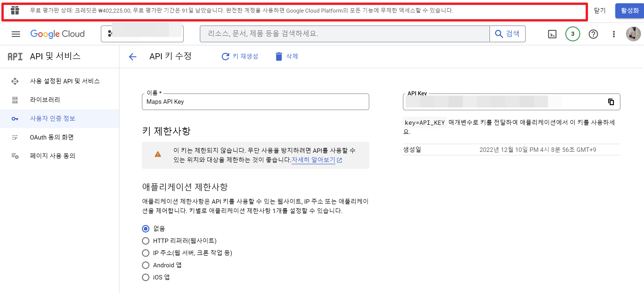Select iOS 앱 radio option
644x293 pixels.
pos(145,277)
